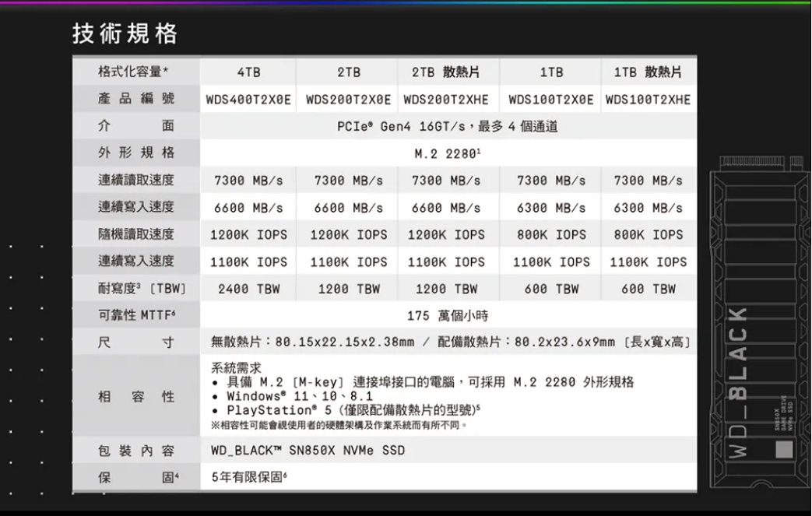Select the 連續讀取速度 row header

coord(135,180)
